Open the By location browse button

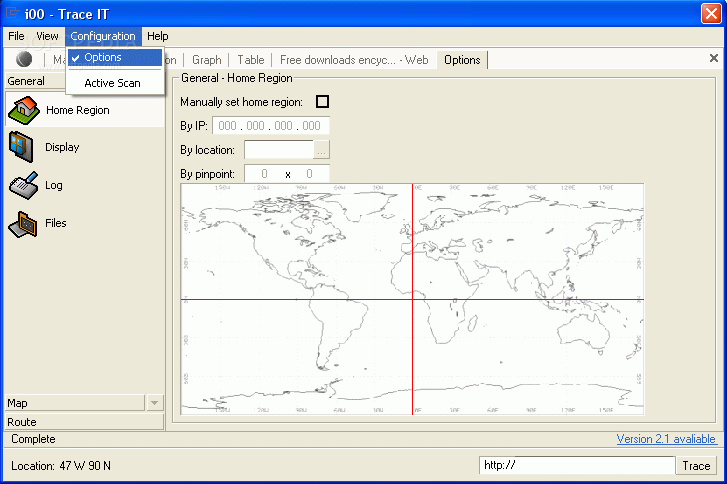pyautogui.click(x=321, y=150)
